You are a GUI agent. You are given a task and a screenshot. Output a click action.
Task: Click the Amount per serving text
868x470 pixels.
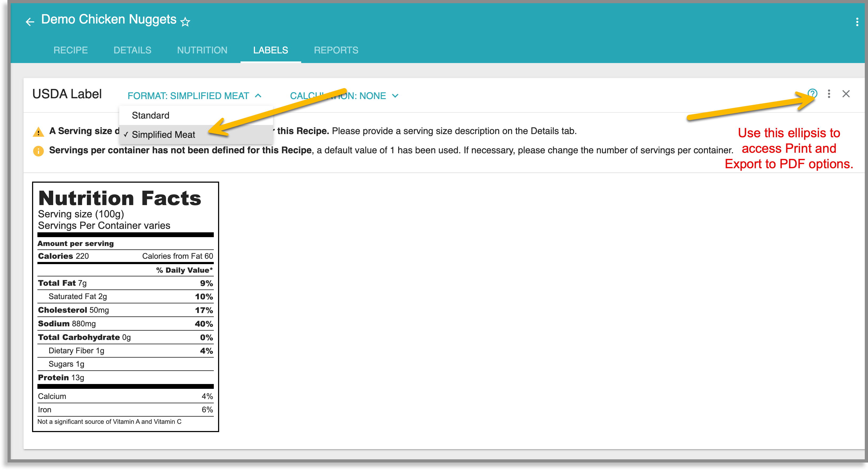[75, 244]
